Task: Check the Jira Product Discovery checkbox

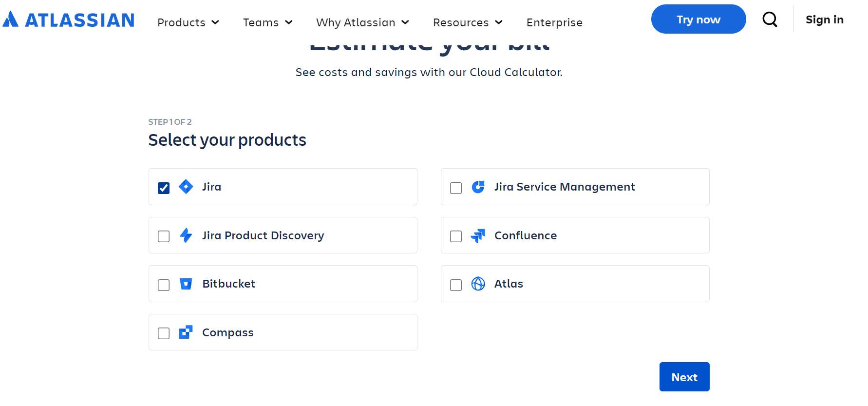Action: [164, 236]
